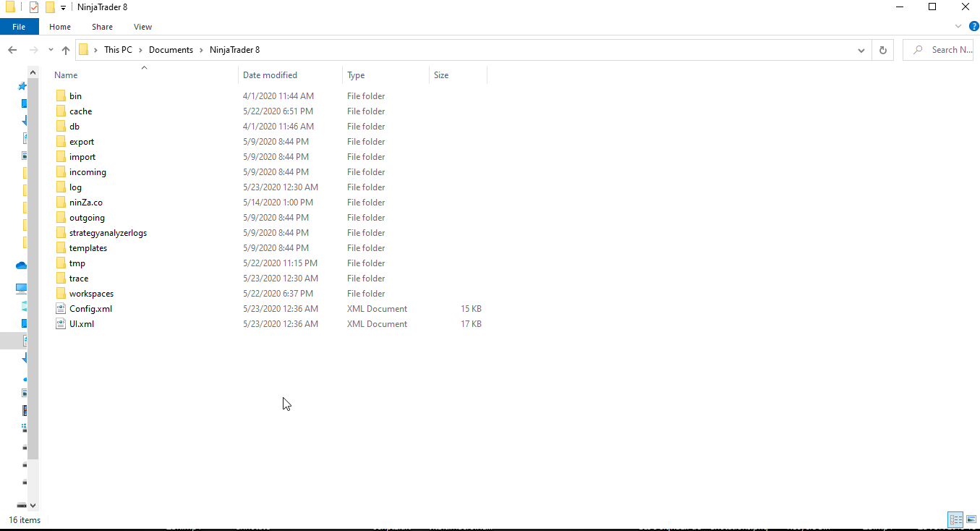This screenshot has height=531, width=980.
Task: Click the date "5/14/2020 1:00 PM" for ninZa.co
Action: pyautogui.click(x=278, y=203)
